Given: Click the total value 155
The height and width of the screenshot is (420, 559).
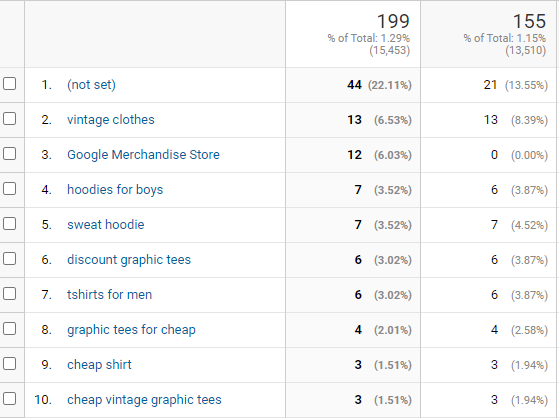Looking at the screenshot, I should [x=529, y=21].
